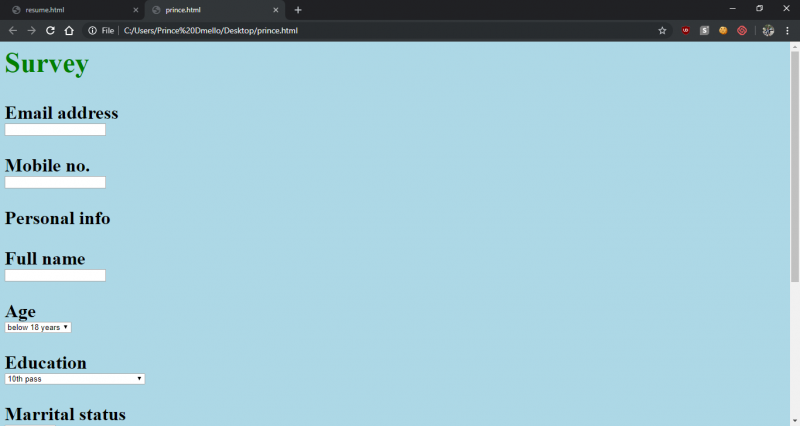Viewport: 800px width, 426px height.
Task: Reload the prince.html page
Action: (x=50, y=31)
